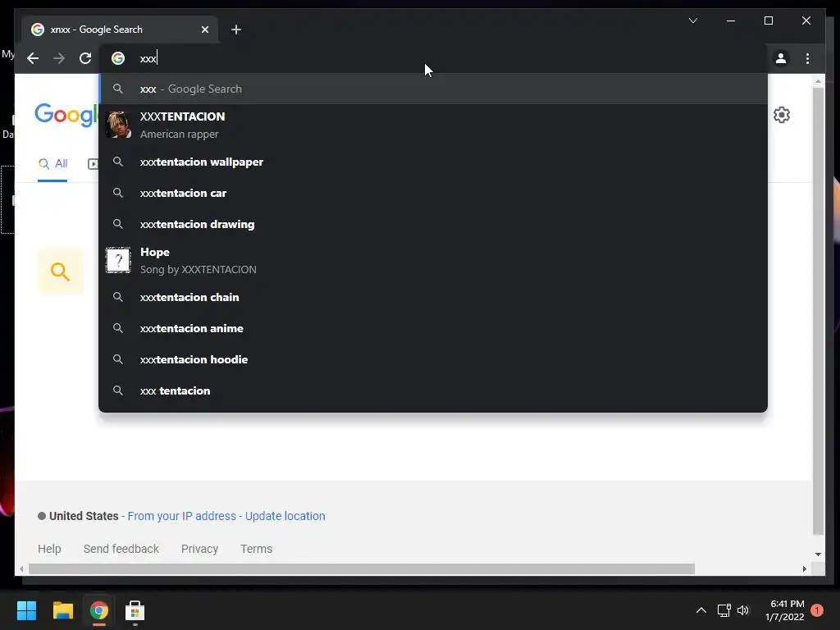This screenshot has height=630, width=840.
Task: Open Chrome's three-dot menu
Action: pyautogui.click(x=807, y=58)
